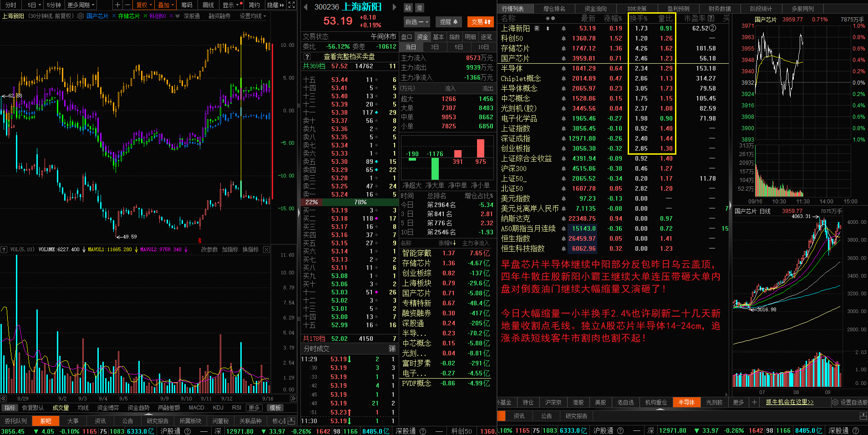This screenshot has height=435, width=868.
Task: Select 5分钟 chart period
Action: [54, 5]
